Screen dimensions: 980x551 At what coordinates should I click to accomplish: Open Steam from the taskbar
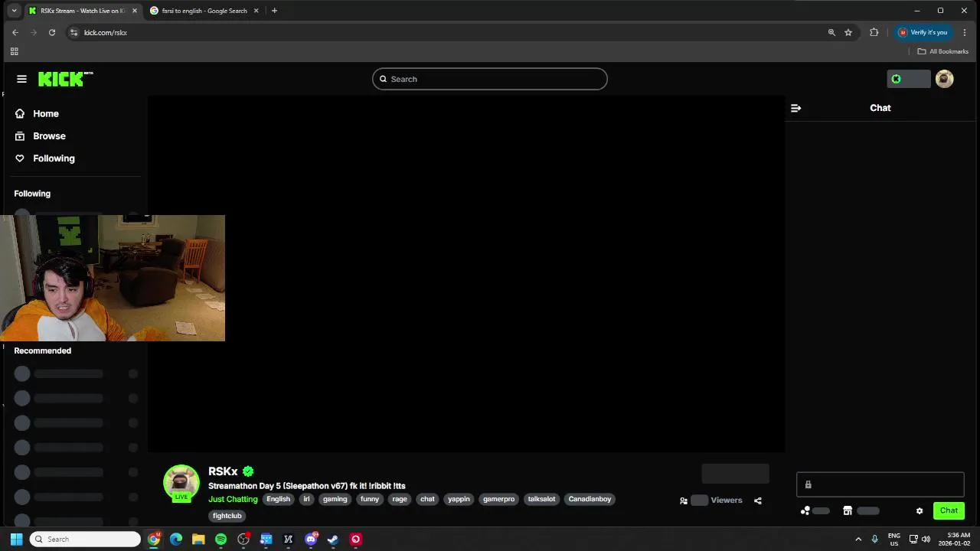(333, 540)
